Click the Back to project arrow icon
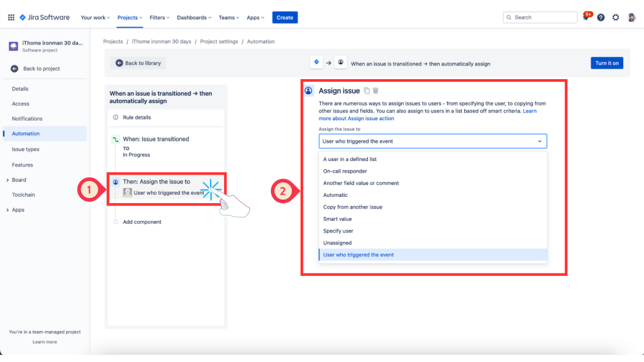Viewport: 644px width, 362px height. pos(14,69)
